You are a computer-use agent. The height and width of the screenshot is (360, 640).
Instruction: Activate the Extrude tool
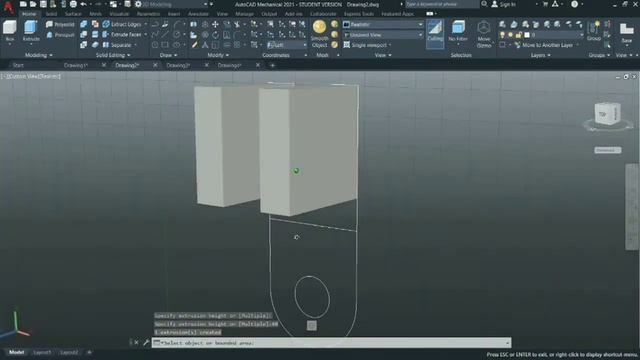31,31
